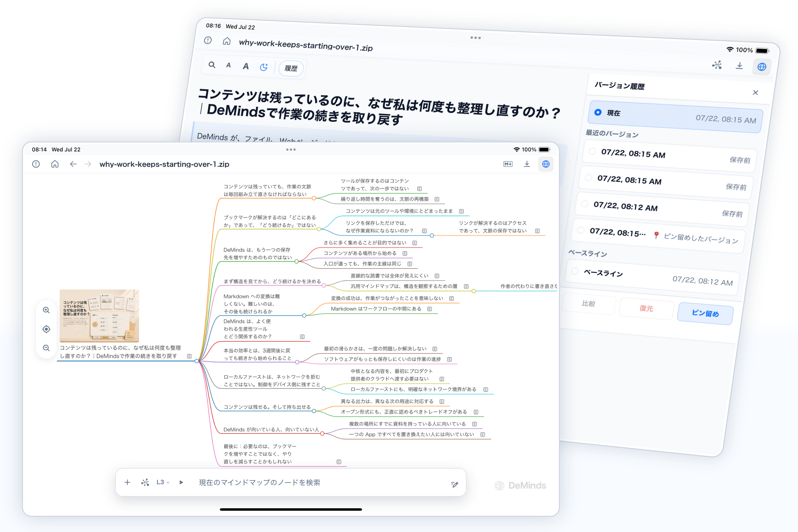
Task: Collapse DeMinds が向いている人 branch node
Action: pyautogui.click(x=322, y=434)
